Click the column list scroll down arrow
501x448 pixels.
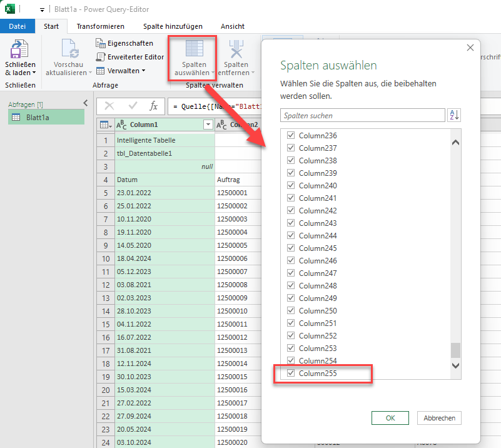(455, 365)
